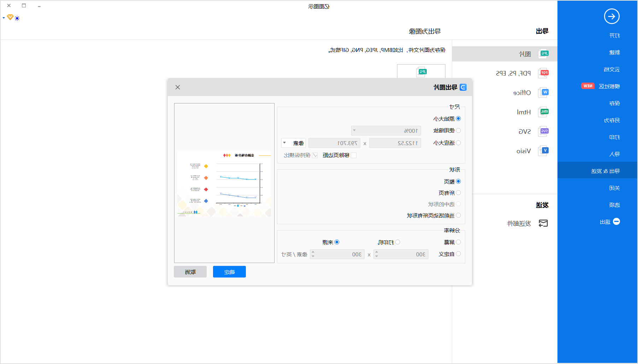Open the 打开 menu item in sidebar
Screen dimensions: 638x364
[615, 36]
